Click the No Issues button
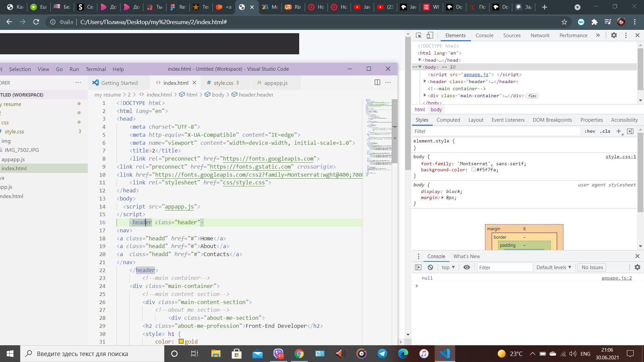 (x=592, y=267)
